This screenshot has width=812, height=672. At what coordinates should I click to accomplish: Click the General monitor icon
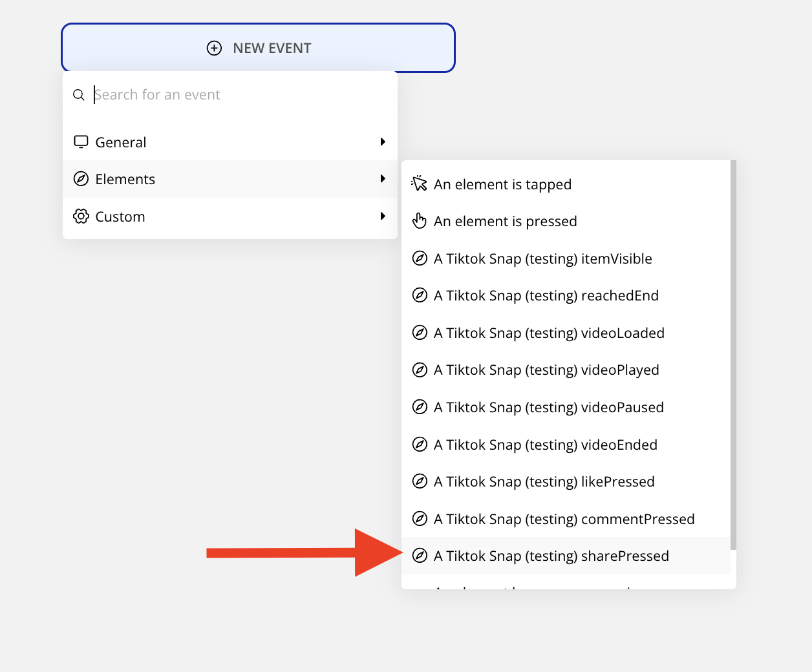point(81,142)
